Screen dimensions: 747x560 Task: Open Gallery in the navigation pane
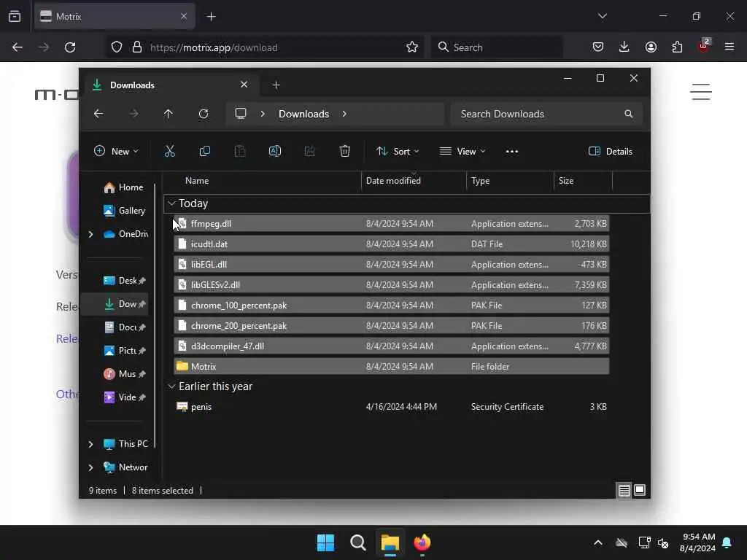[124, 211]
